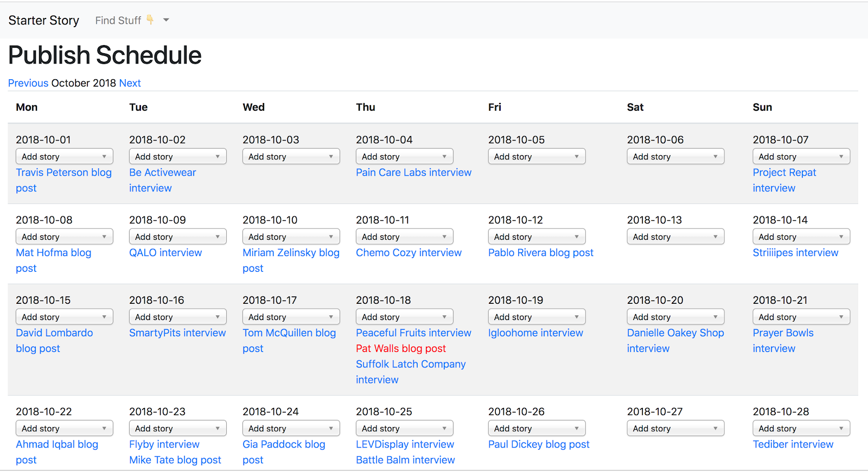Open Ahmad Iqbal blog post
This screenshot has width=868, height=472.
57,452
